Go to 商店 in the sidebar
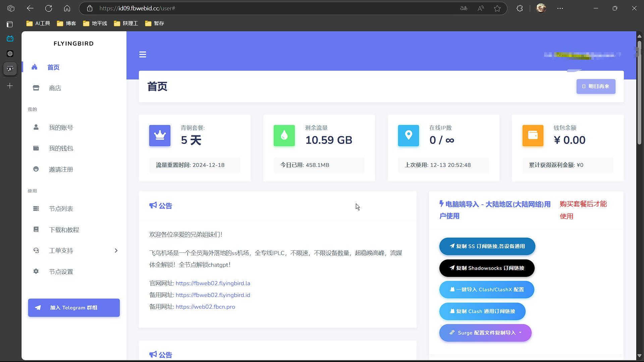 55,88
